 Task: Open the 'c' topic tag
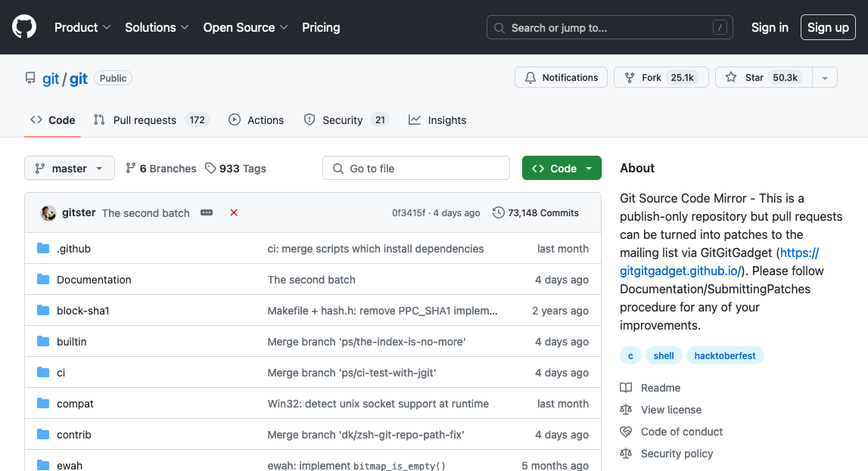[x=630, y=355]
